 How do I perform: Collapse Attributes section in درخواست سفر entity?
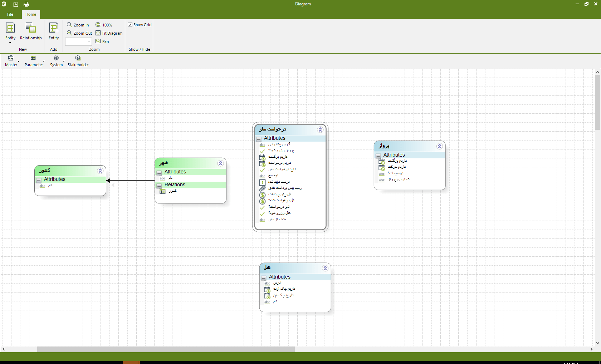(259, 139)
